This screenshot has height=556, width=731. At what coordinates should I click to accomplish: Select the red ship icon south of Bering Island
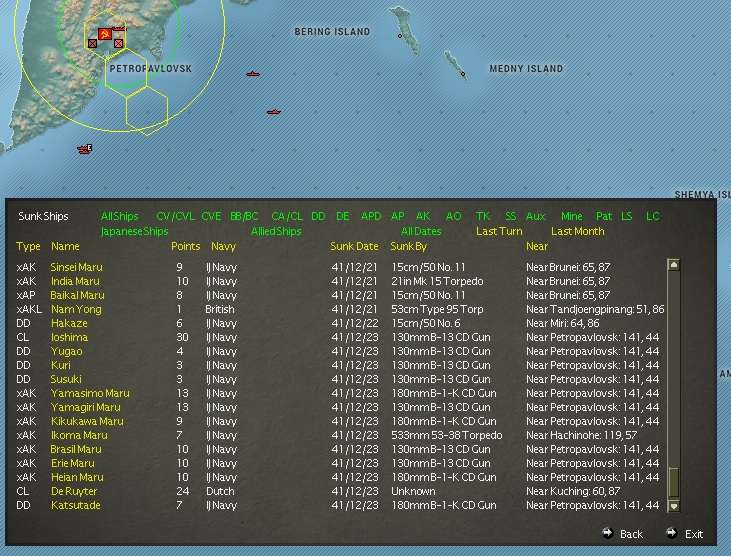[x=253, y=74]
